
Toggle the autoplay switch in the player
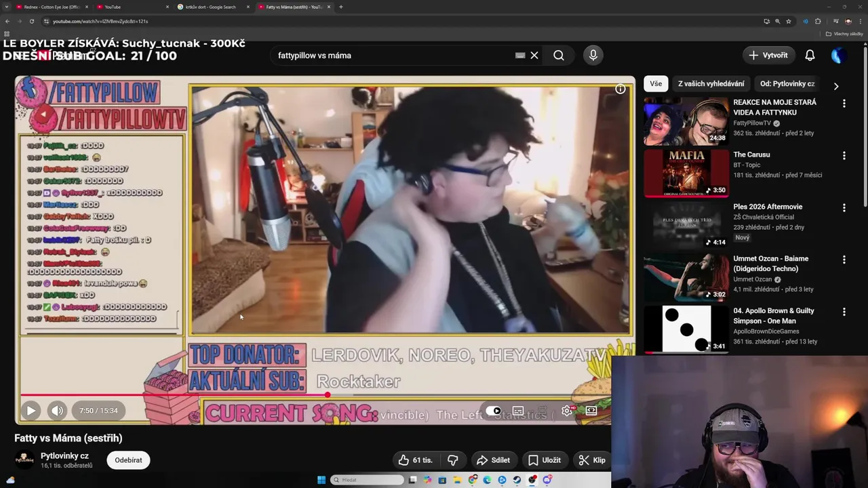[494, 411]
